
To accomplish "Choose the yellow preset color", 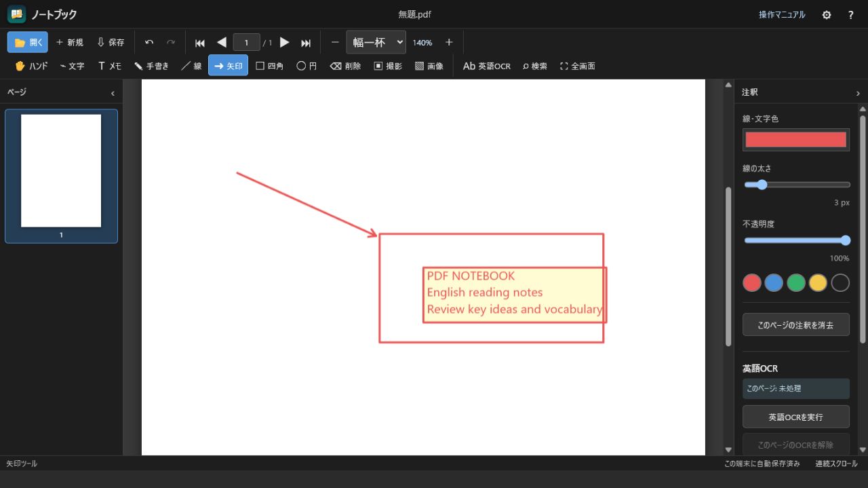I will pos(818,283).
